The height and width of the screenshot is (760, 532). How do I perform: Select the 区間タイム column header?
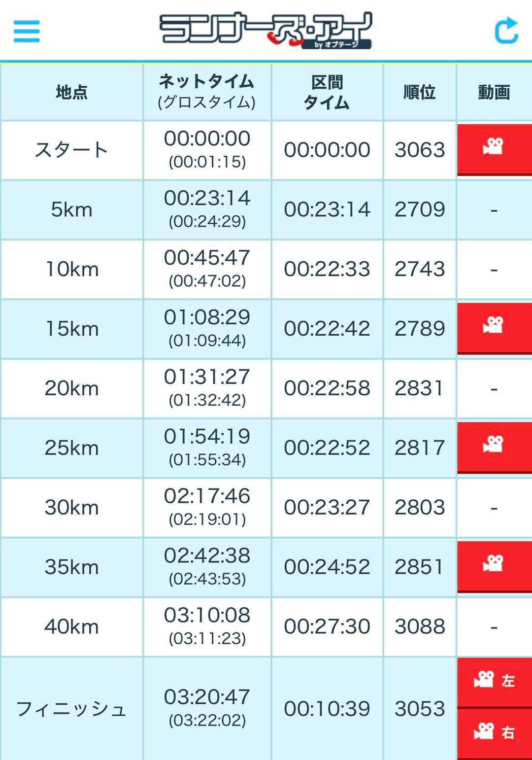327,92
